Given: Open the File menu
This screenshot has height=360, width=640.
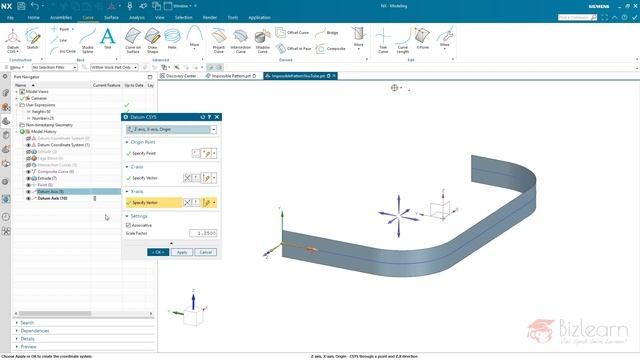Looking at the screenshot, I should (11, 18).
